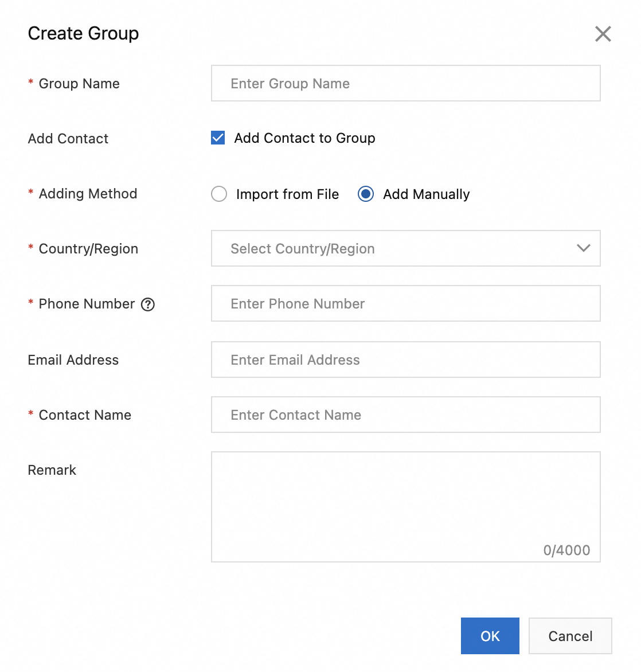Click the Add Contact to Group label text
The width and height of the screenshot is (641, 672).
[x=304, y=138]
